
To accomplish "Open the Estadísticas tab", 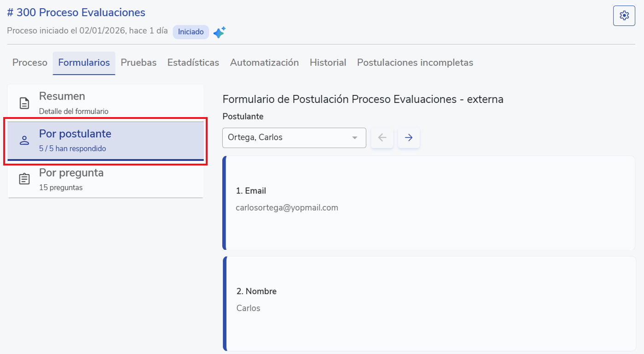I will click(193, 63).
